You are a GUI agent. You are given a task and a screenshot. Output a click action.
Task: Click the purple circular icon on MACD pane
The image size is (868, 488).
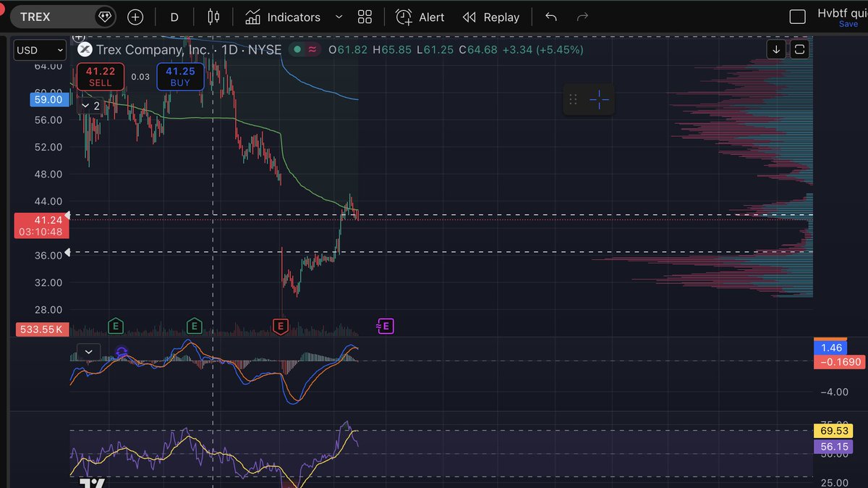[122, 353]
